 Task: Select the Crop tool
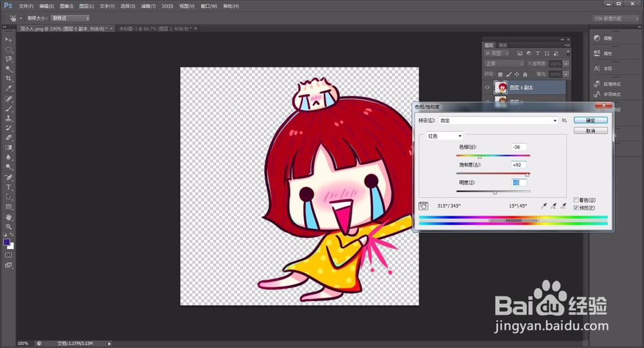click(x=8, y=78)
